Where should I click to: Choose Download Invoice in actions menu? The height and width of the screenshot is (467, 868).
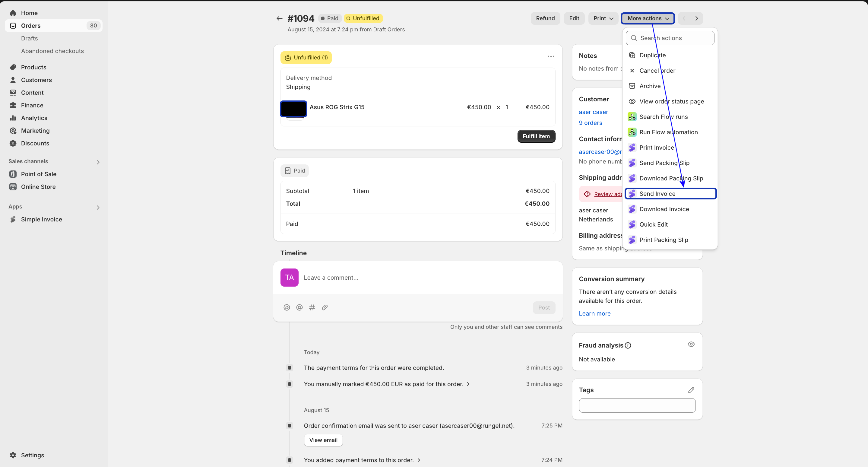[x=664, y=209]
